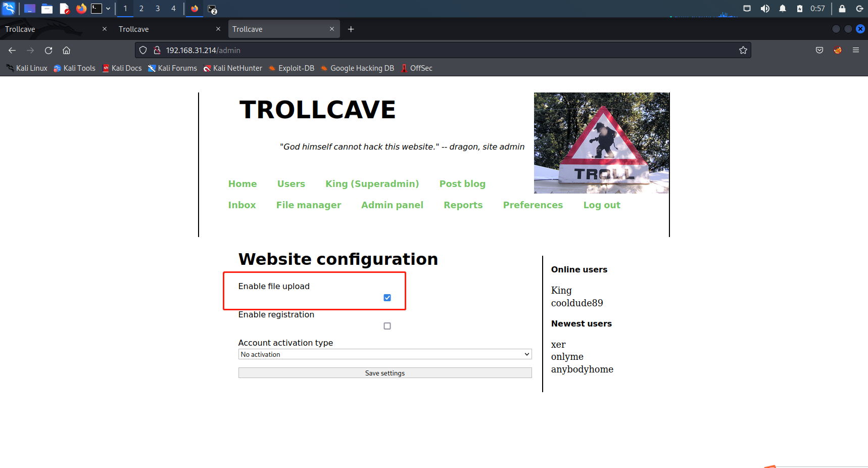
Task: Open newest user onlyme's profile
Action: coord(567,357)
